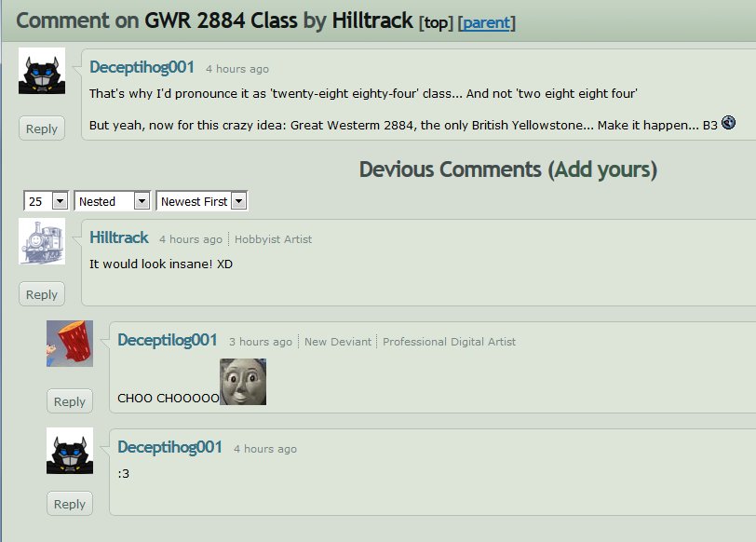Viewport: 756px width, 542px height.
Task: Click '4 hours ago' timestamp on top comment
Action: tap(237, 69)
